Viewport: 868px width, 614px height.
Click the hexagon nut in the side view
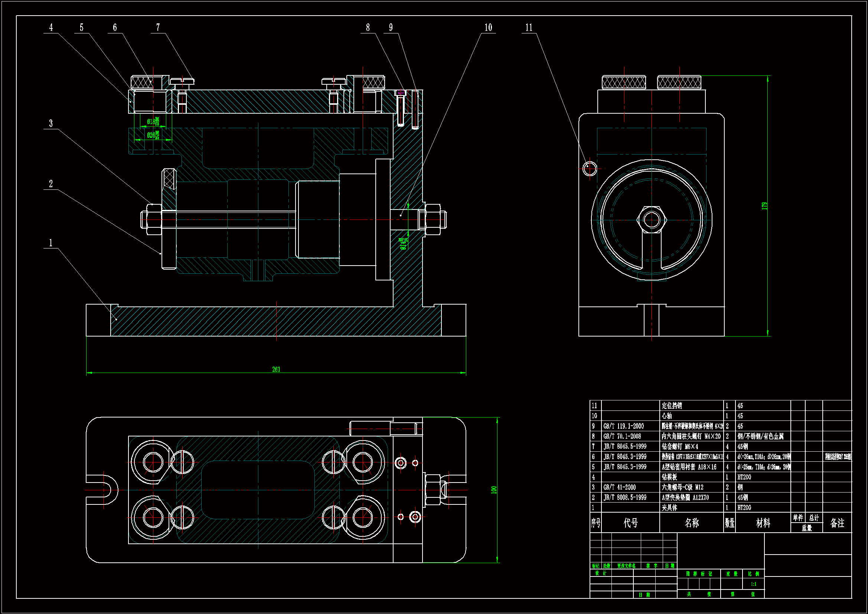[652, 220]
